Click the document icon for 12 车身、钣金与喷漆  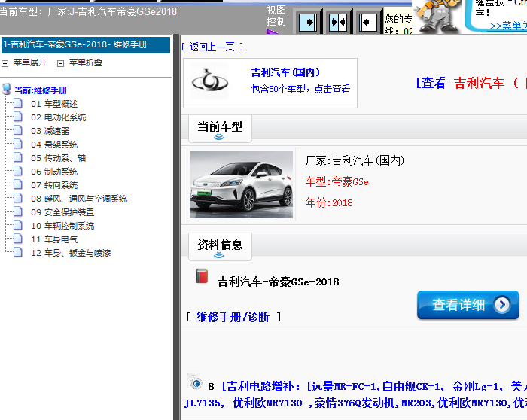tap(18, 252)
